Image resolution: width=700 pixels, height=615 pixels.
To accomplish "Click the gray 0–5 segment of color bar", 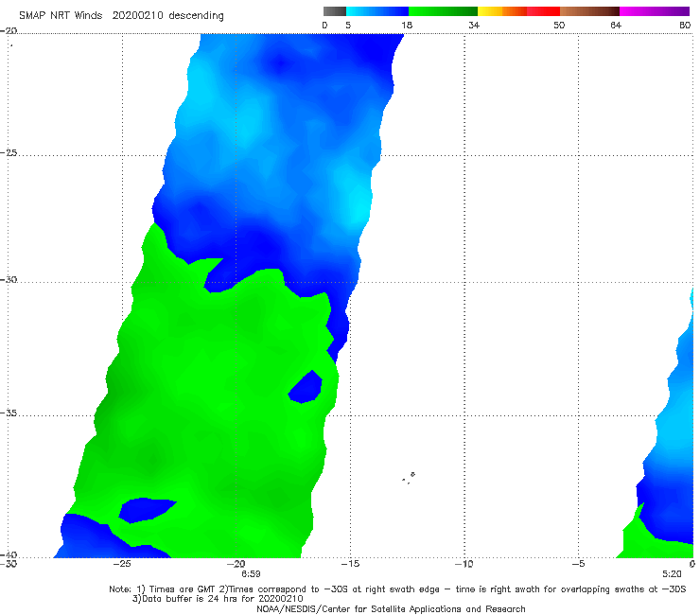I will pyautogui.click(x=334, y=11).
